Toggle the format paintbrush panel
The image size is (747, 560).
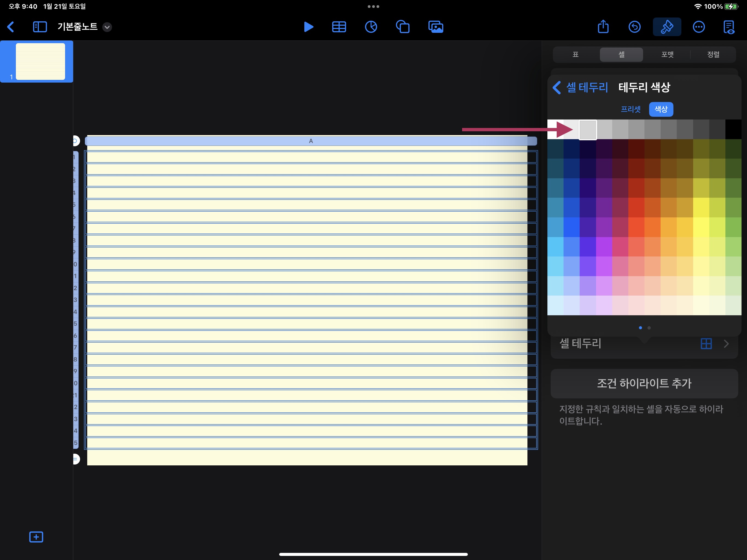pos(667,27)
